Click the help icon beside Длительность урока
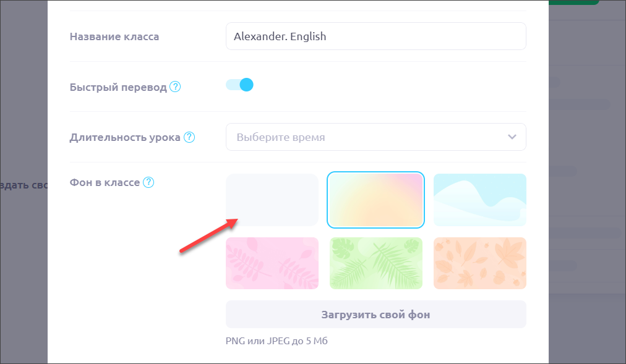This screenshot has height=364, width=626. click(189, 137)
